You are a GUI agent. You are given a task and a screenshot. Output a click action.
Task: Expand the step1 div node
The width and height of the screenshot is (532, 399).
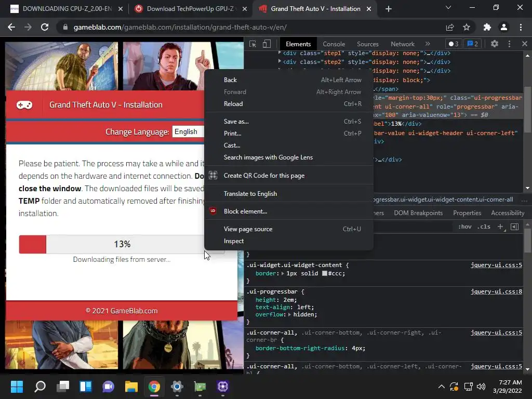(280, 53)
